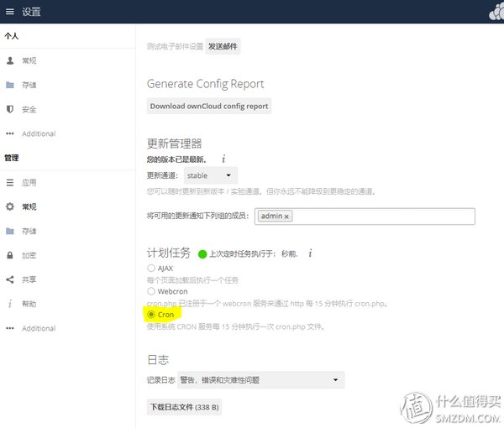
Task: Open the 更新通道 stable dropdown
Action: 211,175
